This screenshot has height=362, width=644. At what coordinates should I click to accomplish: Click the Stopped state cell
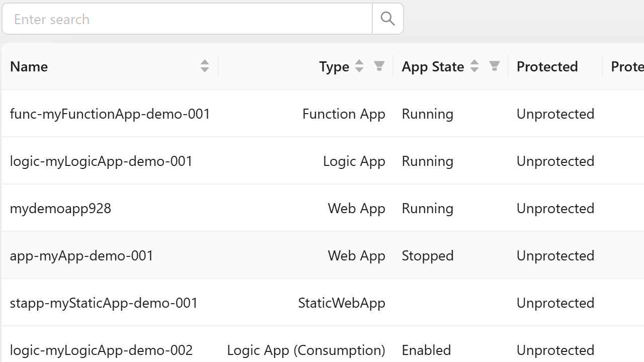428,255
